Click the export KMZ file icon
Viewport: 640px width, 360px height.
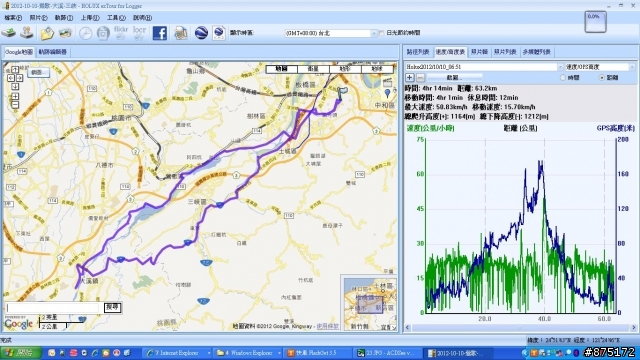[219, 33]
